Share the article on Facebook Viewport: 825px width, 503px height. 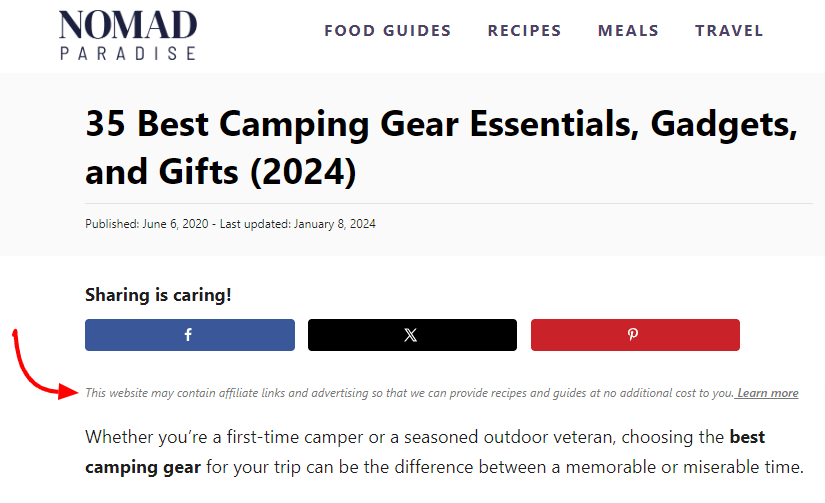[190, 335]
